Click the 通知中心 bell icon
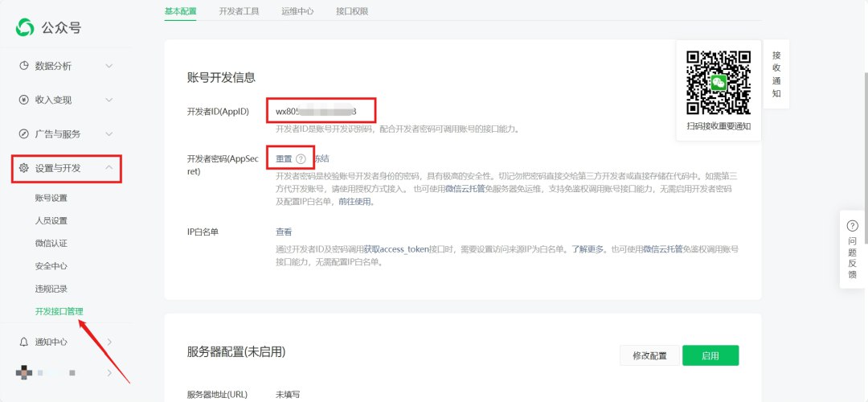Viewport: 868px width, 402px height. (24, 342)
